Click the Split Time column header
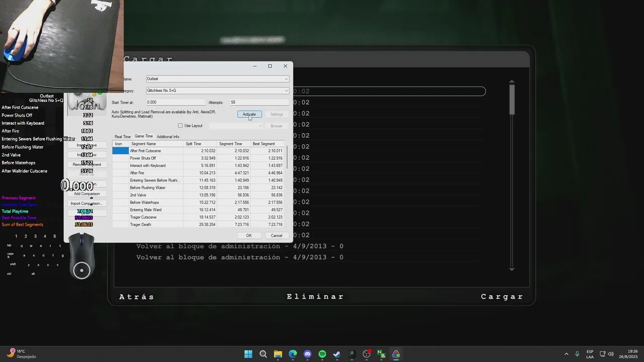Image resolution: width=644 pixels, height=362 pixels. point(200,144)
